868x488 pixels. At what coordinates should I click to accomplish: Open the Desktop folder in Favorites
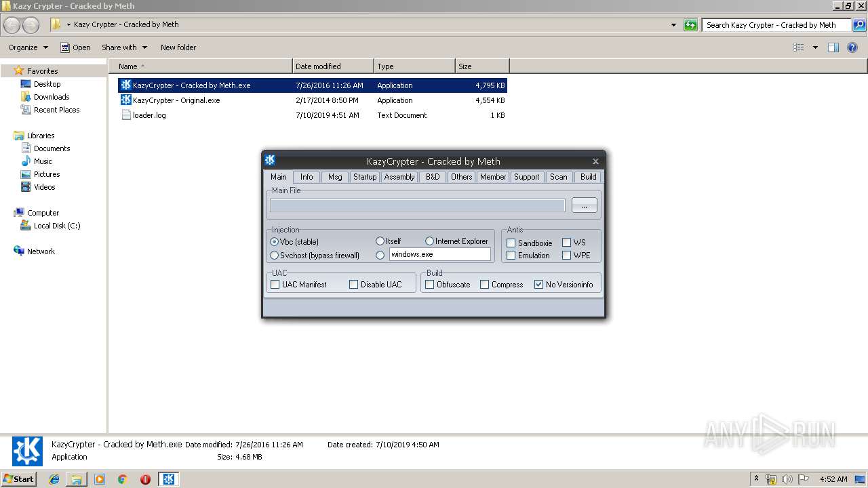pyautogui.click(x=41, y=84)
